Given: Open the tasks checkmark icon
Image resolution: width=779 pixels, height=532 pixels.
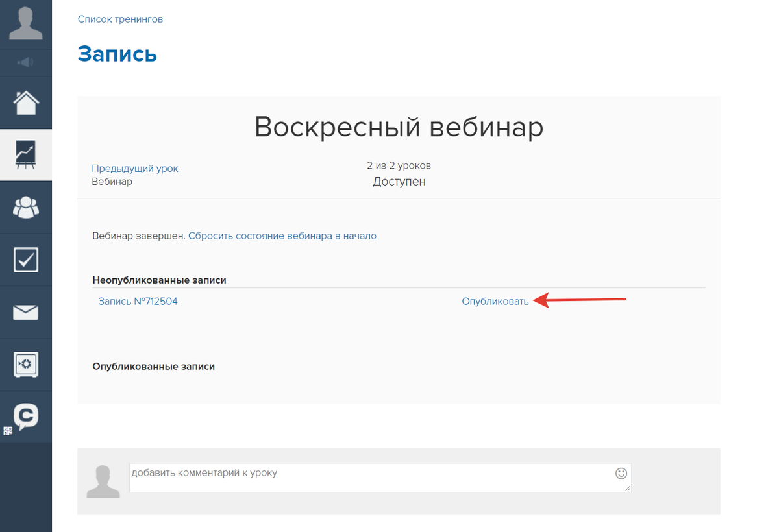Looking at the screenshot, I should click(x=26, y=260).
